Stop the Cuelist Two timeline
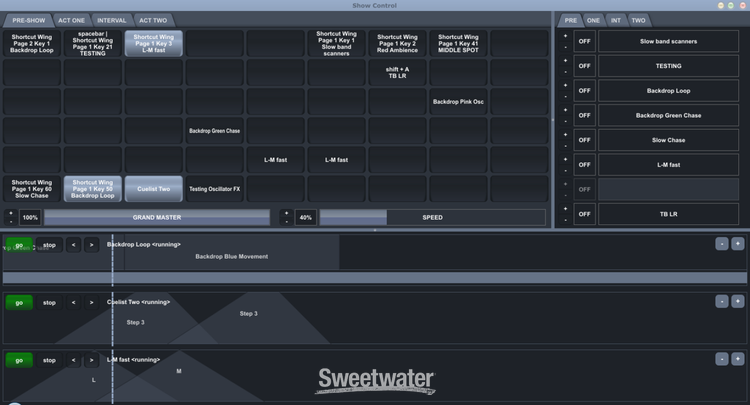Viewport: 750px width, 405px height. [x=49, y=302]
